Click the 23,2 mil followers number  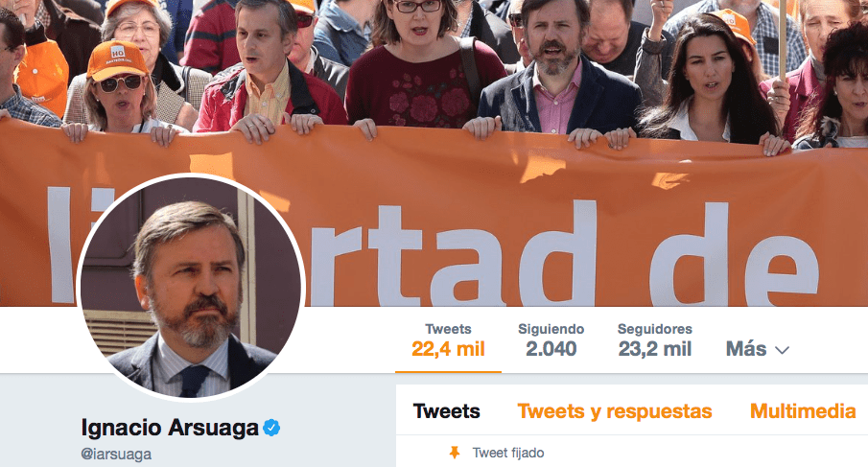coord(655,349)
